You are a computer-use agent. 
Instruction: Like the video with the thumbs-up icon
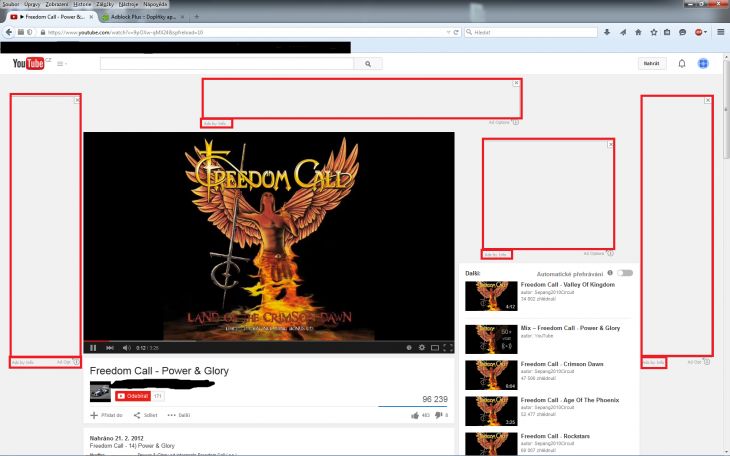click(415, 415)
